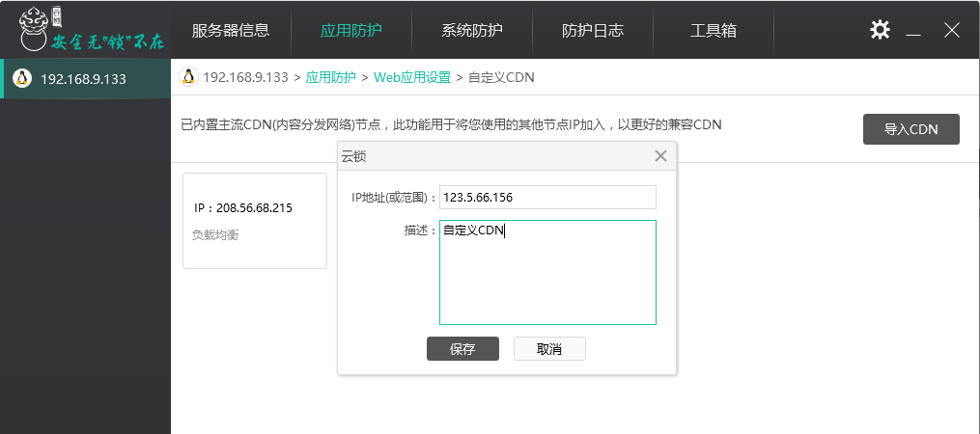Click the 描述 label

click(420, 231)
